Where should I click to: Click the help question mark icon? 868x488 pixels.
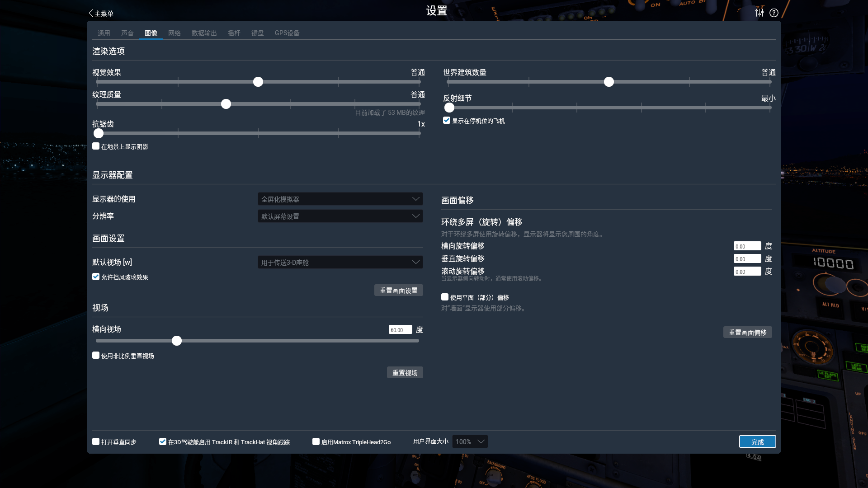coord(774,13)
